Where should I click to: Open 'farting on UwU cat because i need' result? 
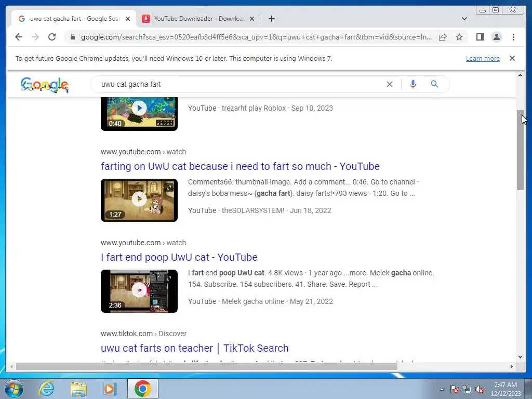coord(240,166)
